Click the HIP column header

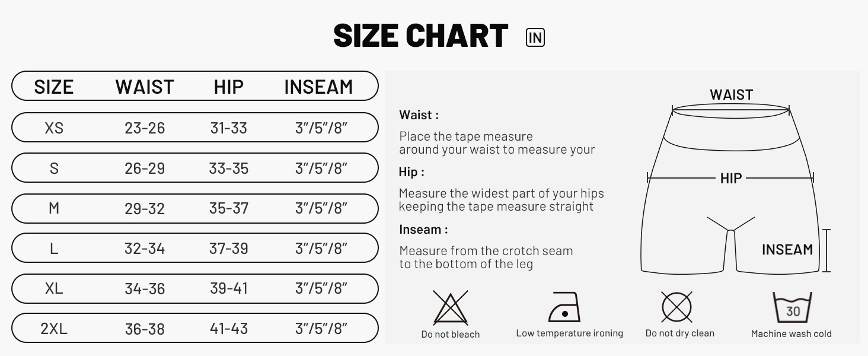pos(228,87)
